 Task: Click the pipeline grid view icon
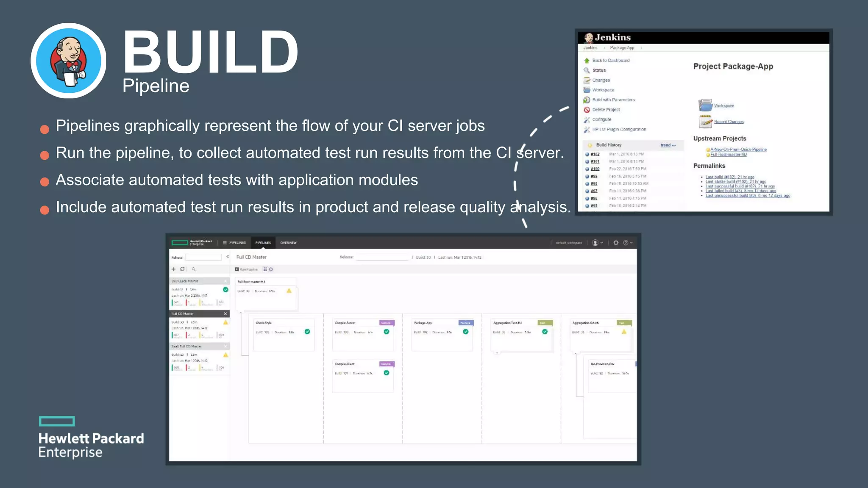265,269
